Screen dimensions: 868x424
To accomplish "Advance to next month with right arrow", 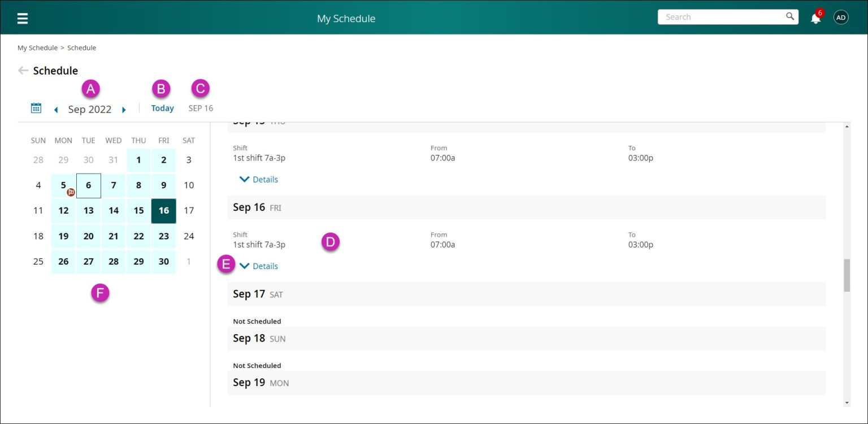I will pyautogui.click(x=124, y=110).
